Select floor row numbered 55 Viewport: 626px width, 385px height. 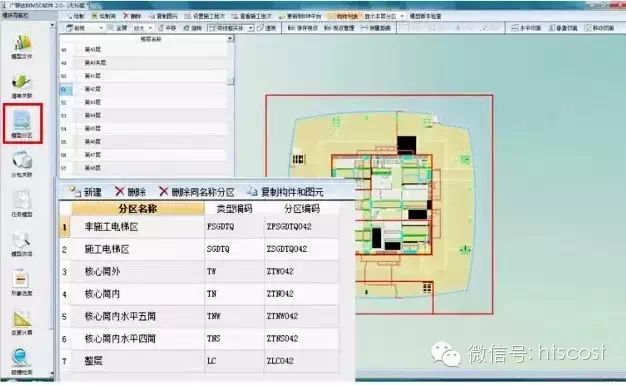coord(143,142)
